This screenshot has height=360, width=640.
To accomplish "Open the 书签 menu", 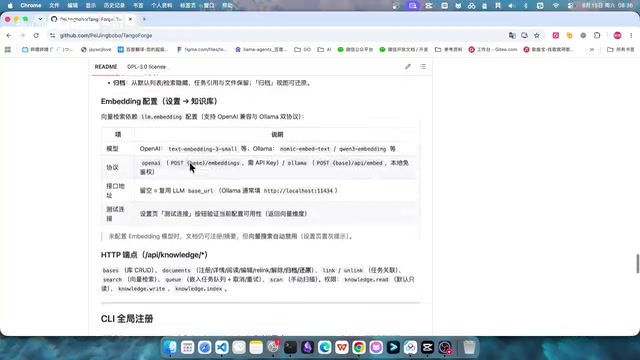I will (x=138, y=6).
